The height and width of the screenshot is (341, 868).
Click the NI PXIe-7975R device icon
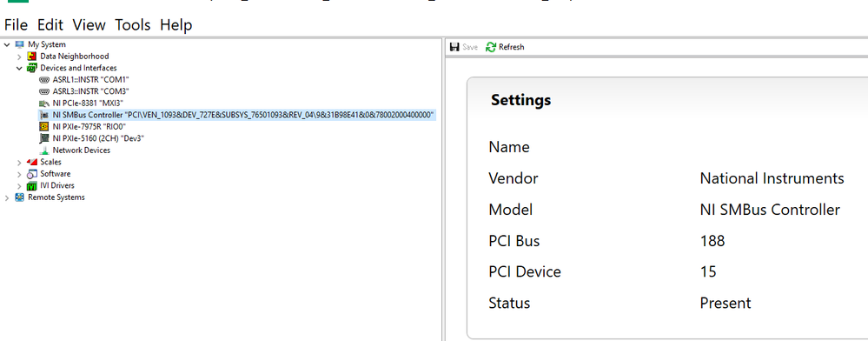pyautogui.click(x=44, y=126)
